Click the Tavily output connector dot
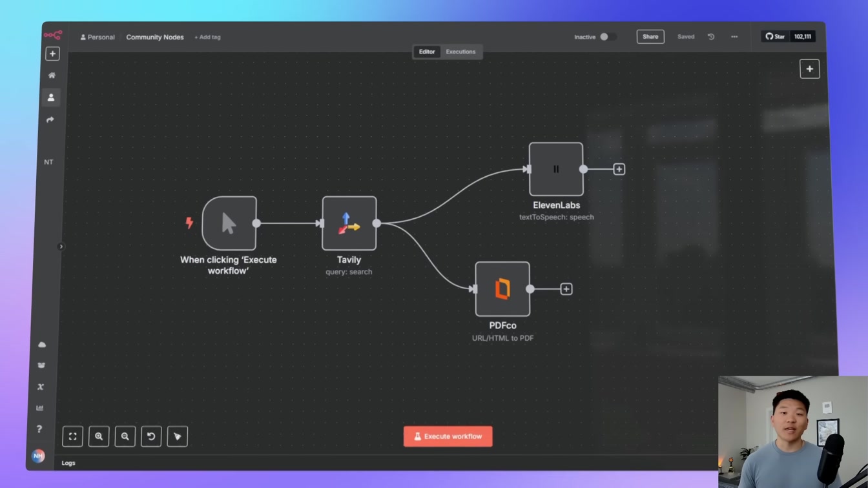 (x=377, y=223)
